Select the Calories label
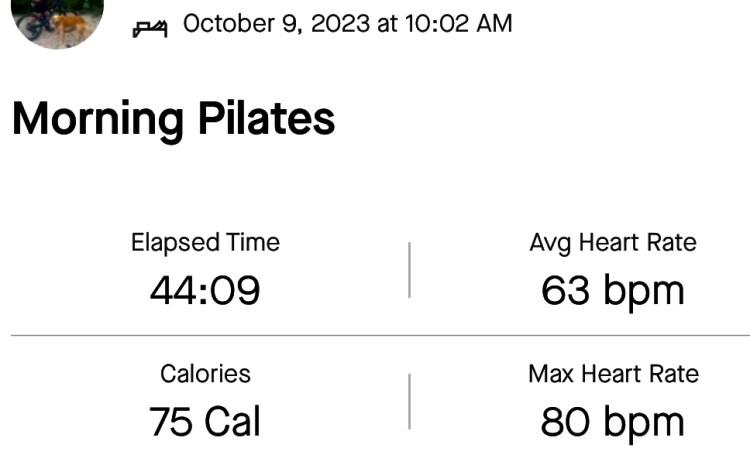The width and height of the screenshot is (750, 472). click(205, 374)
